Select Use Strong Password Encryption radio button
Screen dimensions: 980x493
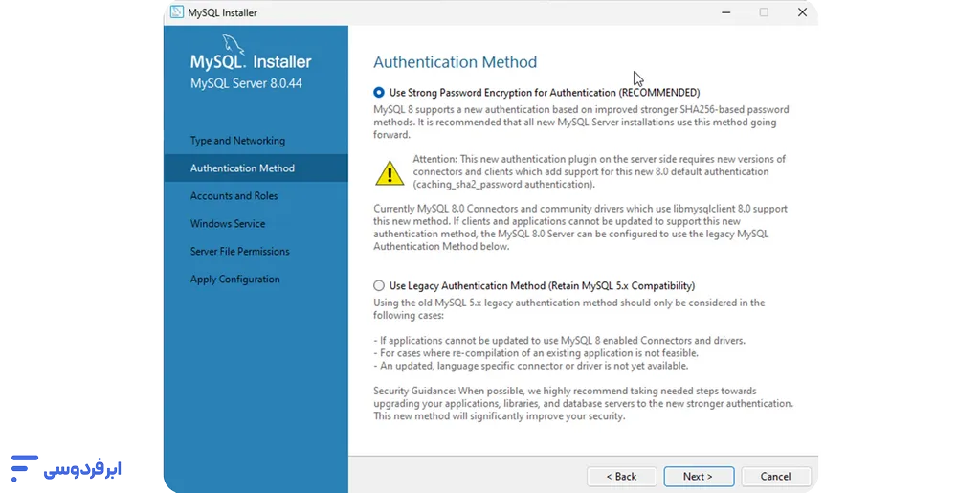coord(379,93)
